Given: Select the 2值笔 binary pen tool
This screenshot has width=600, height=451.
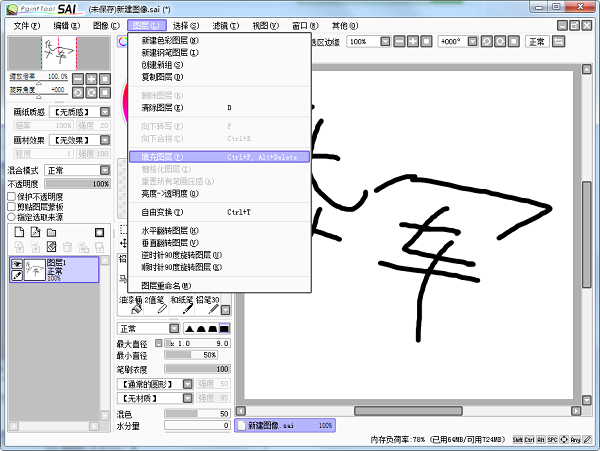Looking at the screenshot, I should (x=156, y=304).
